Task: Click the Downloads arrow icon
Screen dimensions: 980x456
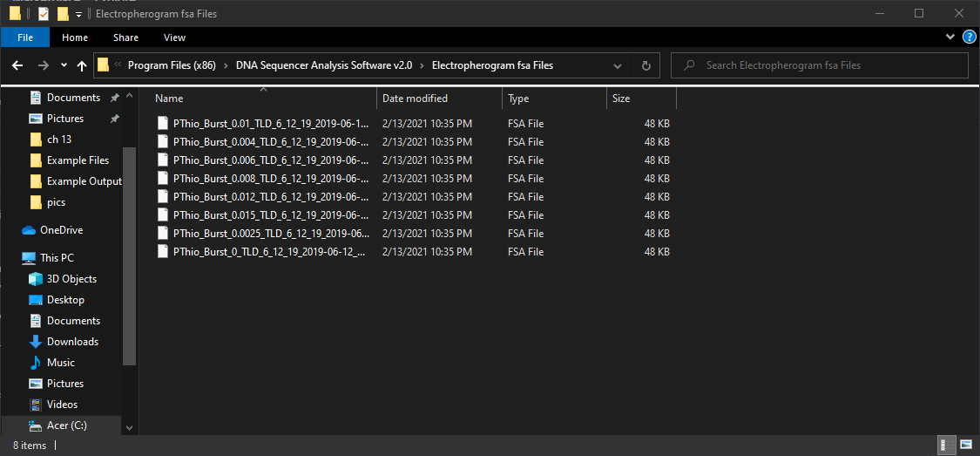Action: (36, 342)
